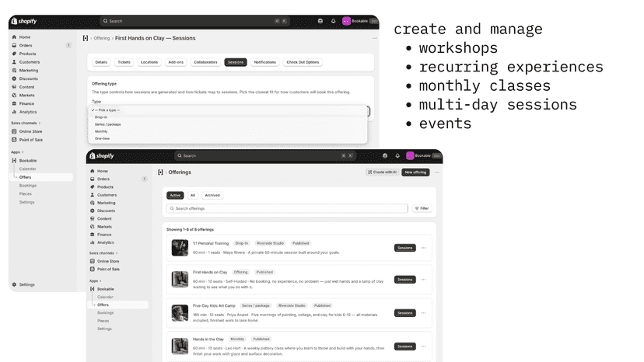Viewport: 644px width, 362px height.
Task: Click Customers icon in back window sidebar
Action: click(x=14, y=62)
